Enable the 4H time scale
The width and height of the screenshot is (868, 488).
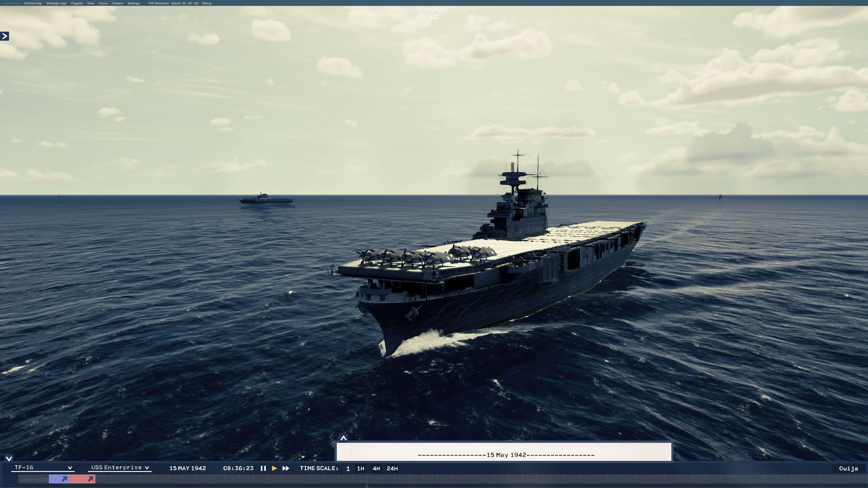(376, 468)
